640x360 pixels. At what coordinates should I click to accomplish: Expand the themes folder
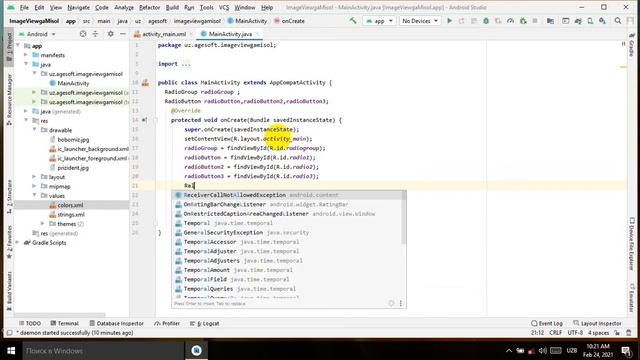[42, 224]
